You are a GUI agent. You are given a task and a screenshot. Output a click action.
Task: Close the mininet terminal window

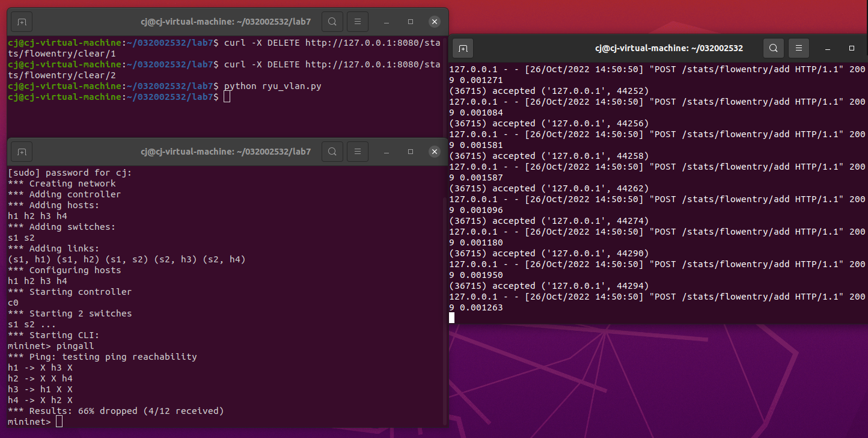[435, 152]
